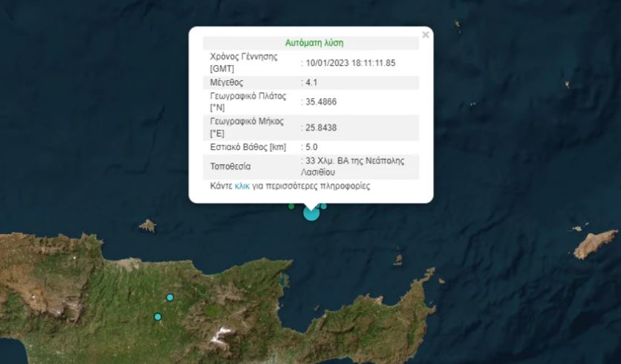Click the focal depth value 5.0
This screenshot has height=364, width=621.
point(311,147)
